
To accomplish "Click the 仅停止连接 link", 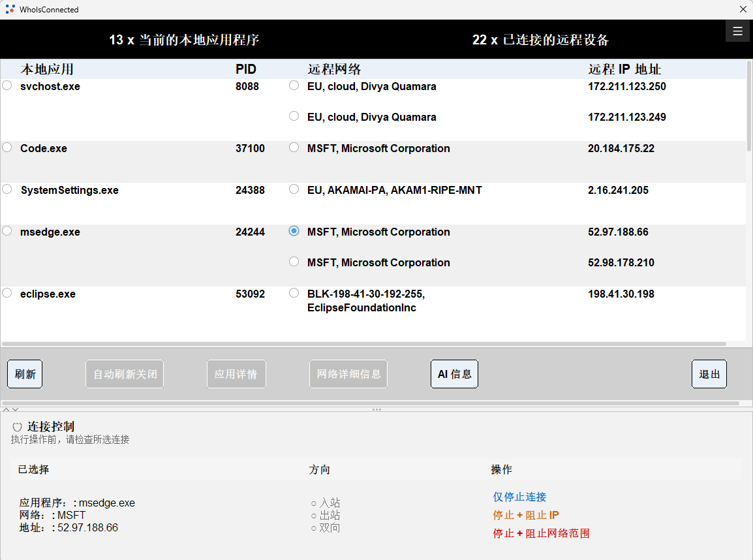I will 519,497.
